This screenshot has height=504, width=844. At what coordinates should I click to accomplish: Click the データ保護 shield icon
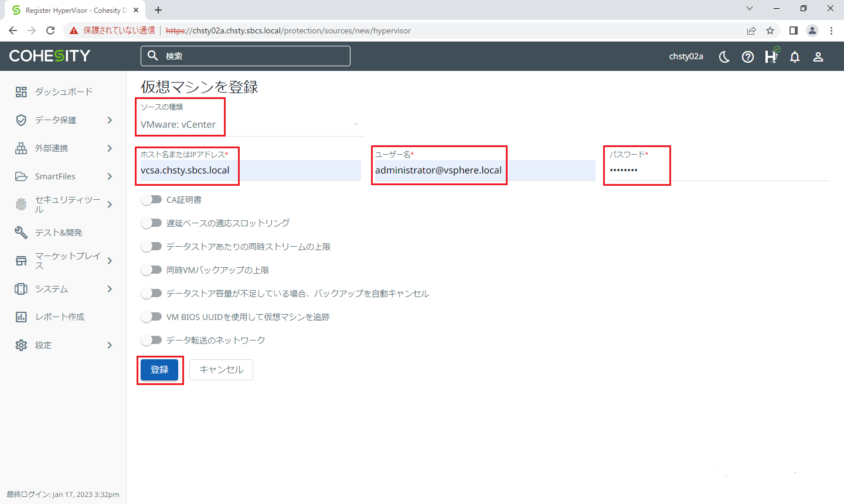[21, 120]
